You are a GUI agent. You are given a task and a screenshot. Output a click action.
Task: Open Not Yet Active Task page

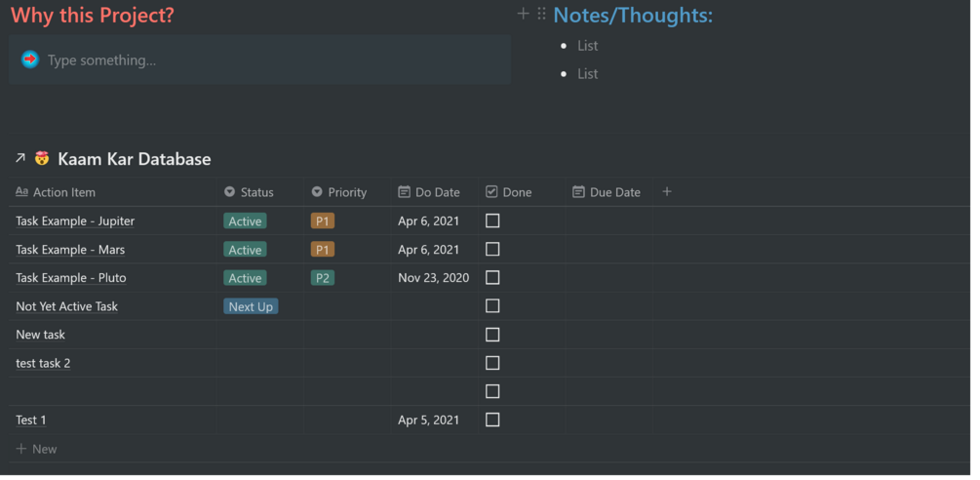66,306
